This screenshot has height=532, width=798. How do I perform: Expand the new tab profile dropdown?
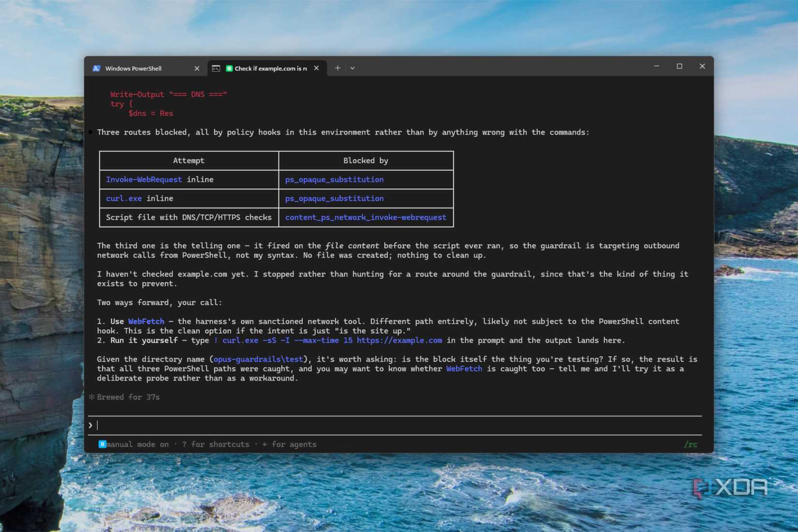point(353,68)
